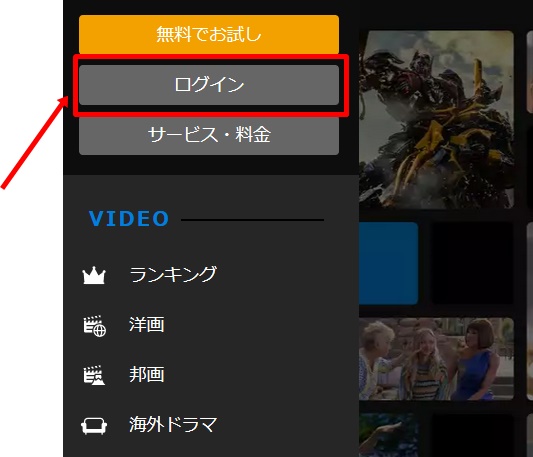Open the Transformers robot movie thumbnail
The width and height of the screenshot is (533, 457).
(x=436, y=119)
